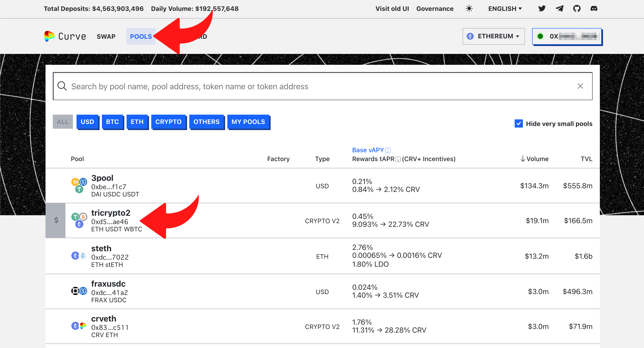Open Curve's Twitter page

point(542,9)
